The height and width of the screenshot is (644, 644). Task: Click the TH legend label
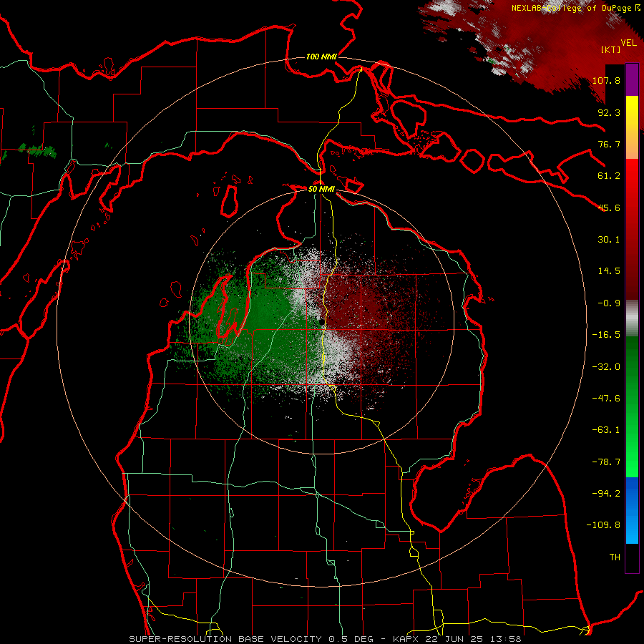click(x=615, y=557)
